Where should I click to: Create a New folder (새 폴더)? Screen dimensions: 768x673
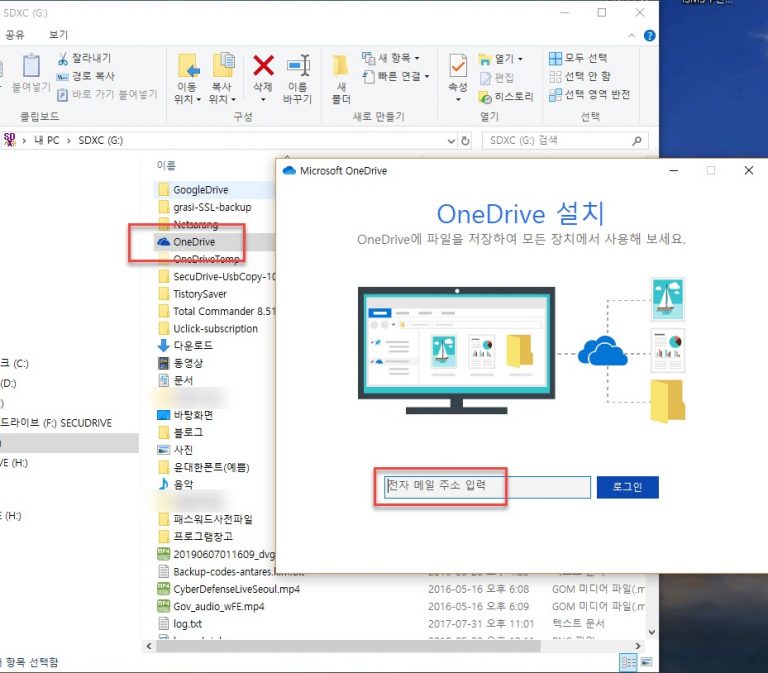pyautogui.click(x=341, y=79)
